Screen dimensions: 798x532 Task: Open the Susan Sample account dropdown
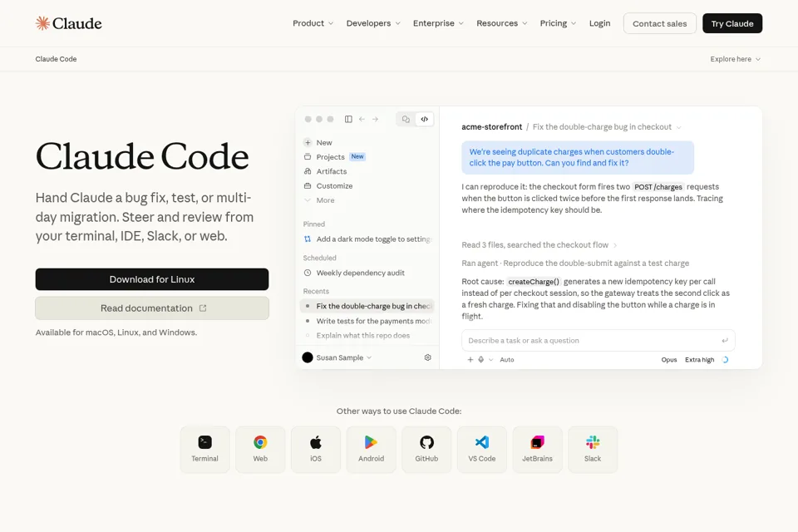tap(343, 357)
